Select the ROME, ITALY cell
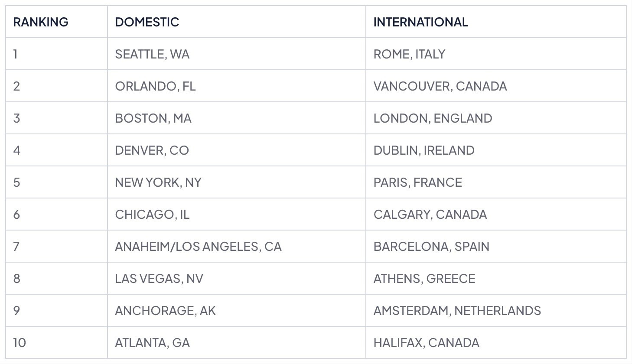 [x=409, y=54]
